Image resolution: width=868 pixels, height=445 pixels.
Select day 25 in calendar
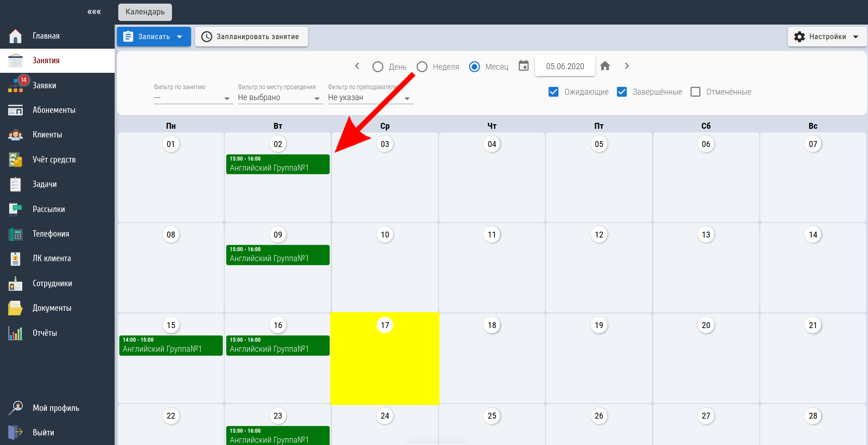492,415
